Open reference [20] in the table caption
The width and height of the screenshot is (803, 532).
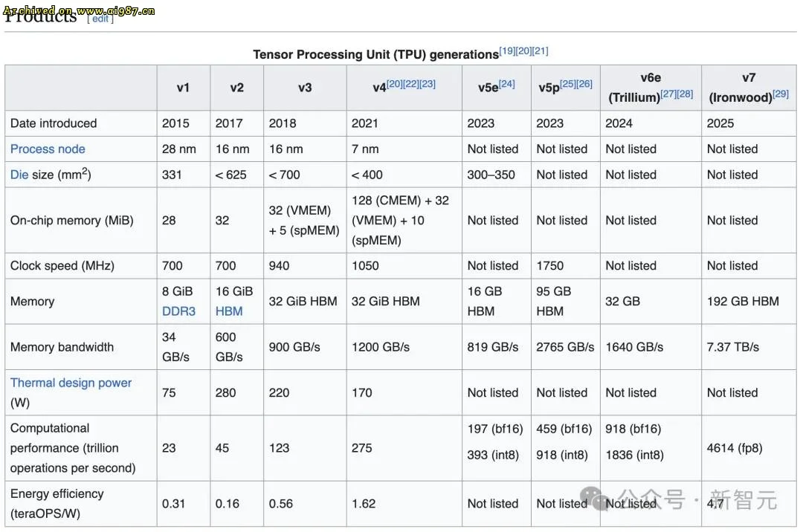[x=523, y=50]
